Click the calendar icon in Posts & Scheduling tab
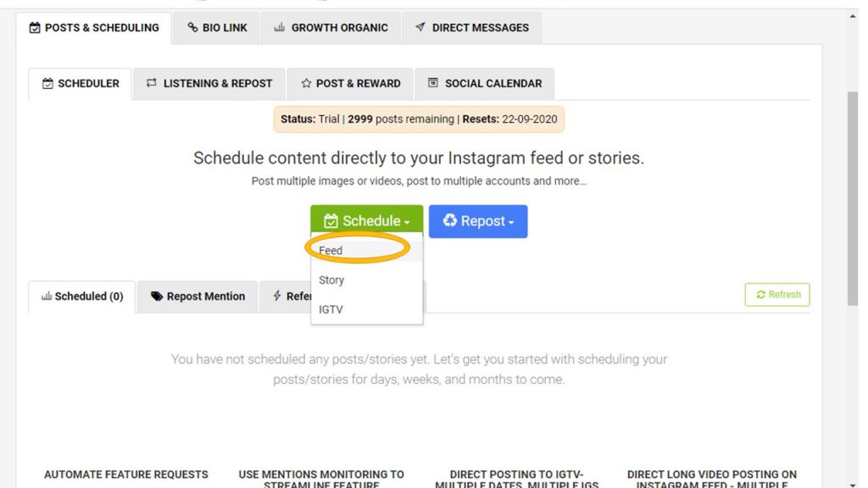This screenshot has height=488, width=868. click(35, 28)
